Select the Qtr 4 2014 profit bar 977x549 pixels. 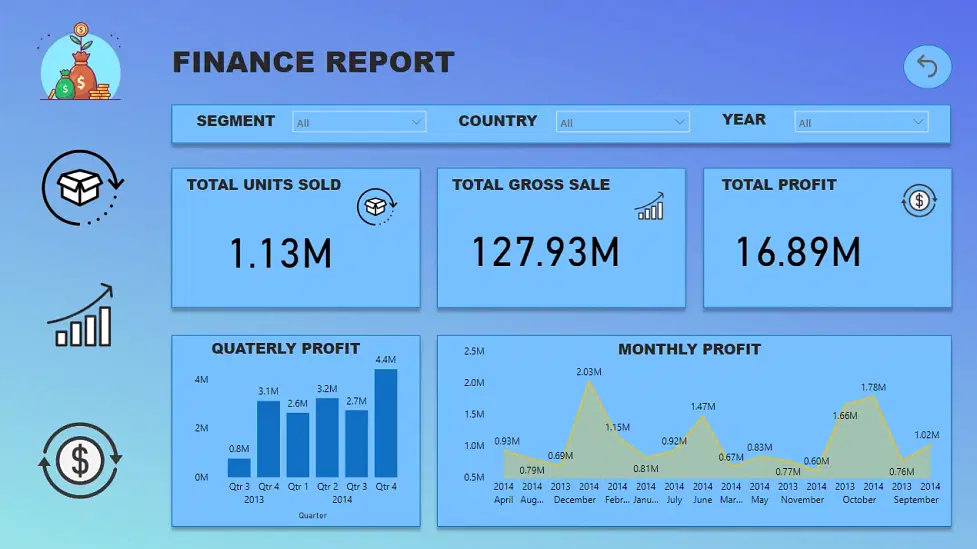tap(386, 423)
